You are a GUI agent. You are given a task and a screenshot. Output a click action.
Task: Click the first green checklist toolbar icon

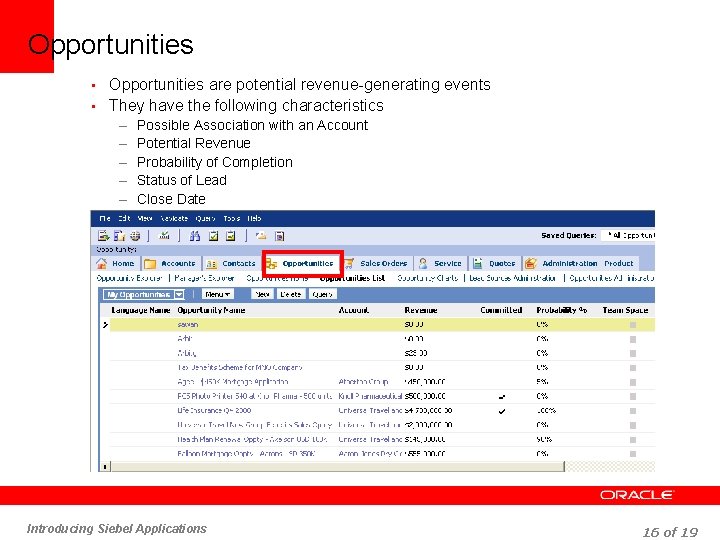pyautogui.click(x=213, y=236)
